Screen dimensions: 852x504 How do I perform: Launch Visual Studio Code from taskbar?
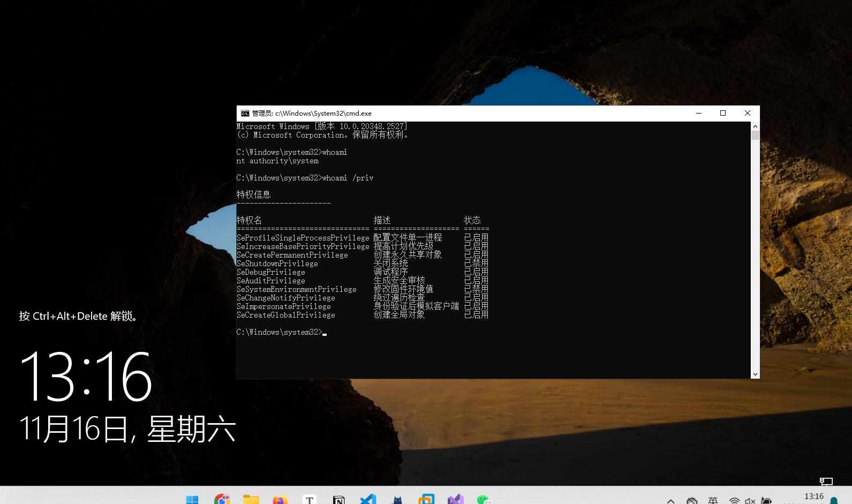click(x=368, y=500)
